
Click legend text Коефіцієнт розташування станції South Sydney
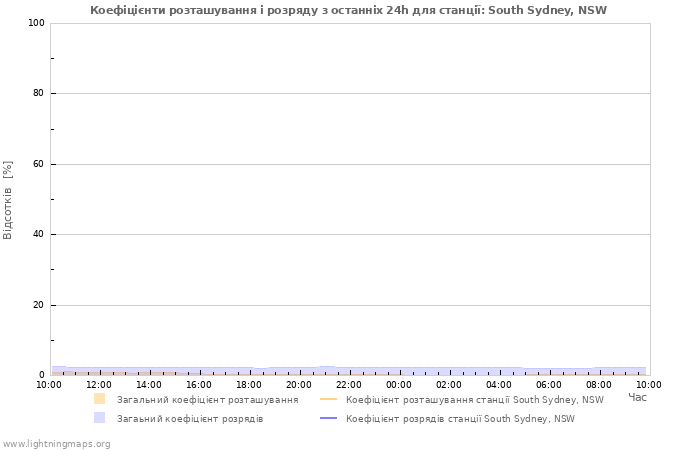pyautogui.click(x=474, y=400)
